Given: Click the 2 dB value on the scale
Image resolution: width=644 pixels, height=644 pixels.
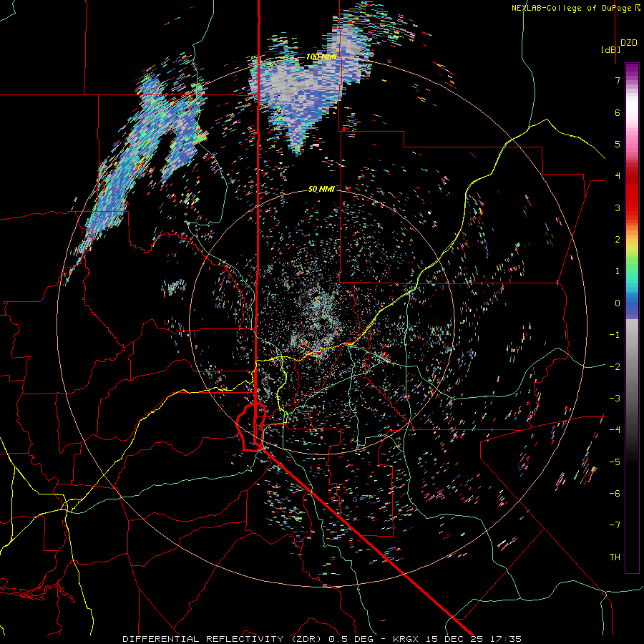Looking at the screenshot, I should (x=618, y=240).
